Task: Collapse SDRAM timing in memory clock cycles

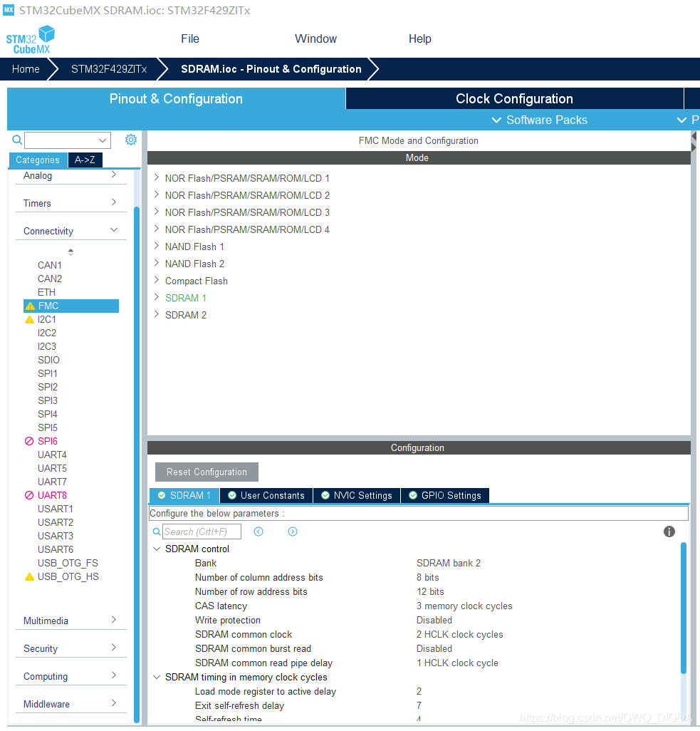Action: tap(157, 677)
